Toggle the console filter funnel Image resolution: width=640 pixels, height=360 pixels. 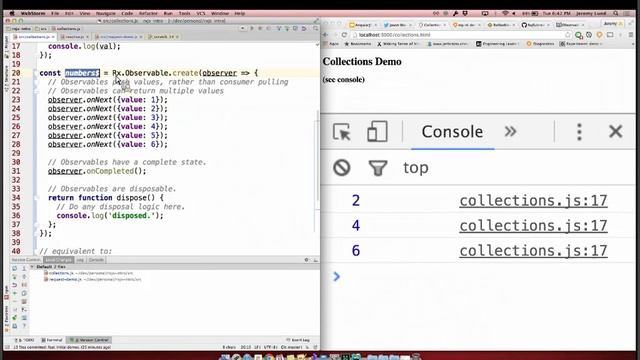(378, 168)
